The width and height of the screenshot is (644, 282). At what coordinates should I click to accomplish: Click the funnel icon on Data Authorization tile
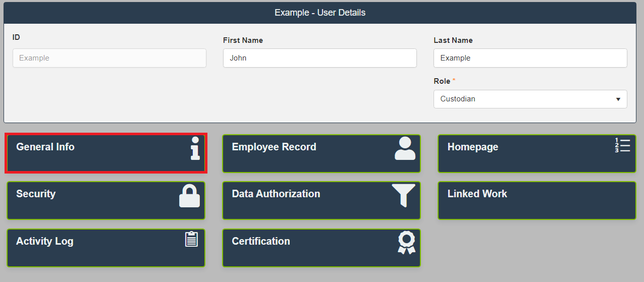pyautogui.click(x=403, y=195)
